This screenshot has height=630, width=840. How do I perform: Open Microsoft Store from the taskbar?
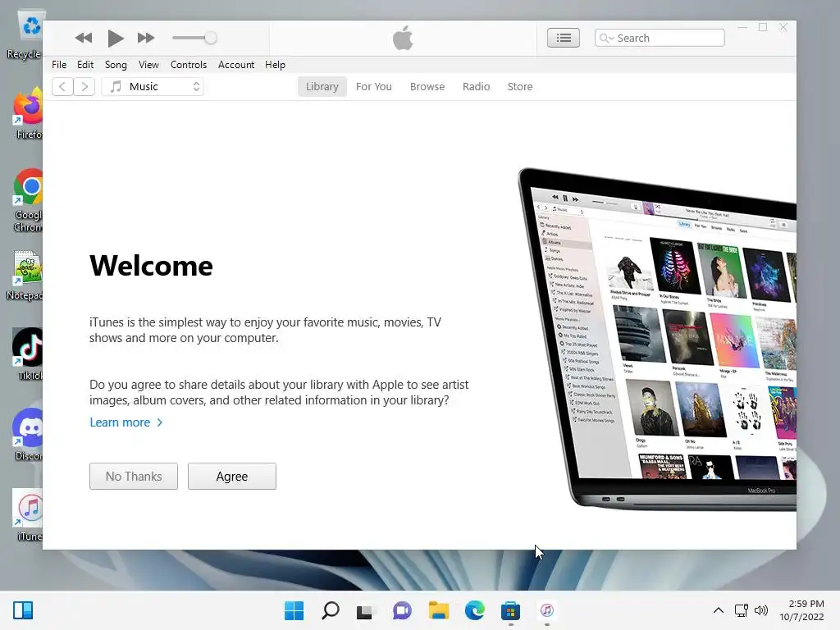tap(510, 610)
